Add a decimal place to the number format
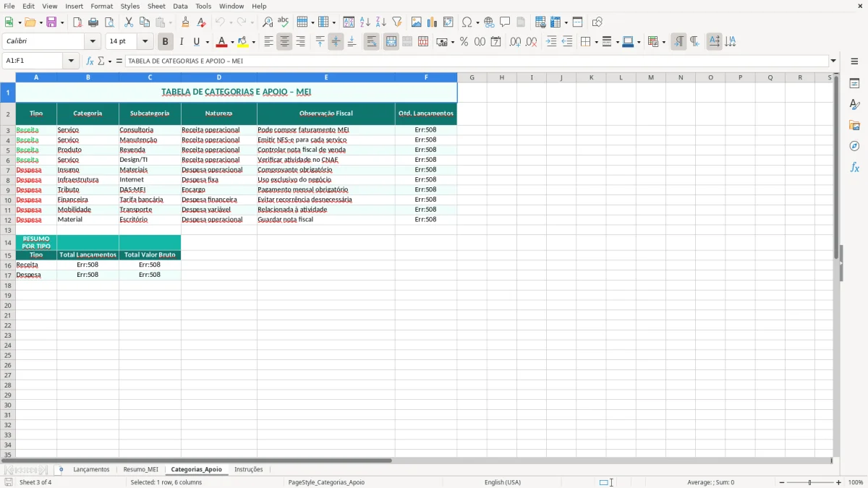Image resolution: width=868 pixels, height=488 pixels. click(516, 42)
